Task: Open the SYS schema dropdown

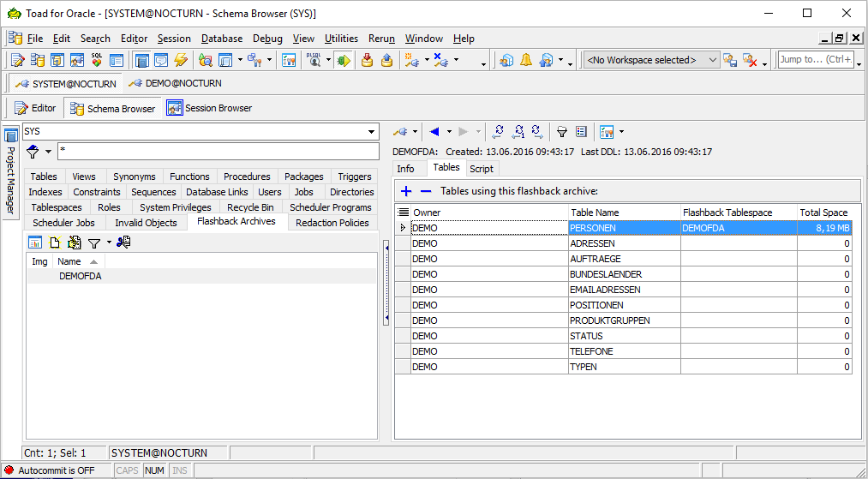Action: click(371, 132)
